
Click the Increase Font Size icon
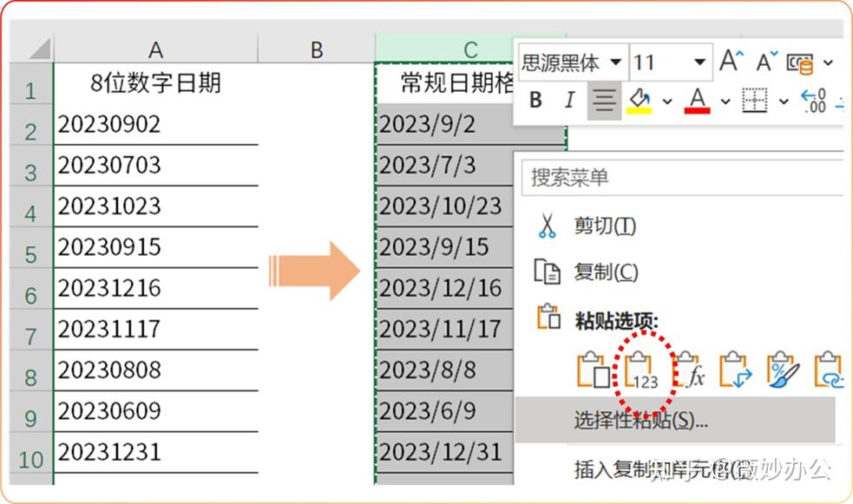pos(731,59)
